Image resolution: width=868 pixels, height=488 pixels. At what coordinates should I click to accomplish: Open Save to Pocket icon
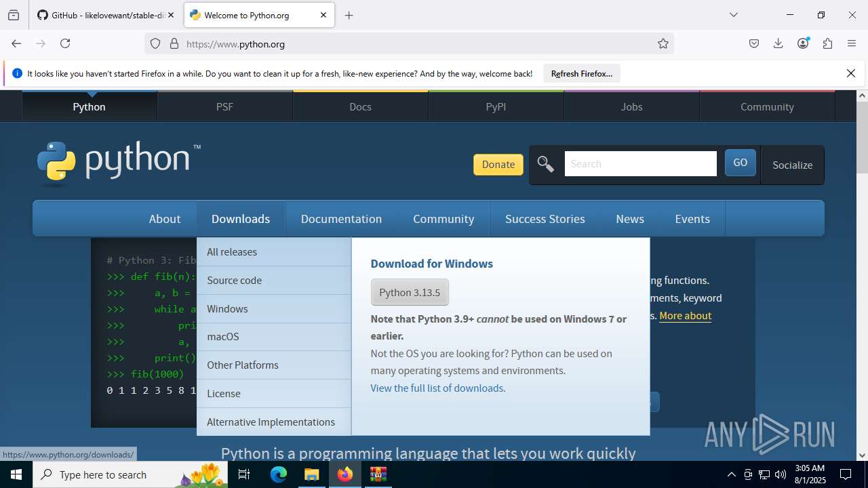pyautogui.click(x=754, y=43)
